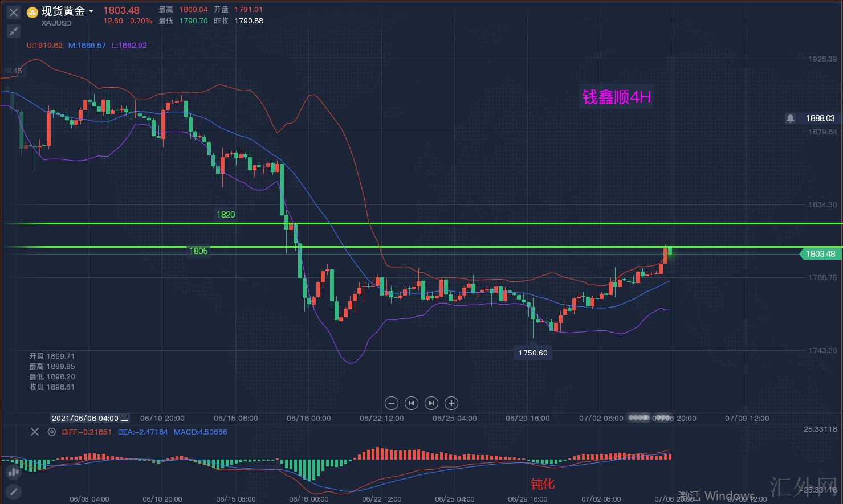The width and height of the screenshot is (843, 504).
Task: Zoom out the chart with minus button
Action: click(391, 403)
